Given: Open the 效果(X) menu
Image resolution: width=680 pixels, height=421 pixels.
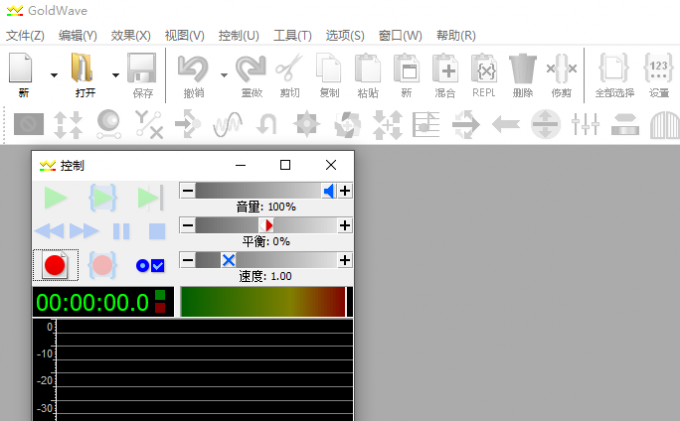Looking at the screenshot, I should (131, 36).
